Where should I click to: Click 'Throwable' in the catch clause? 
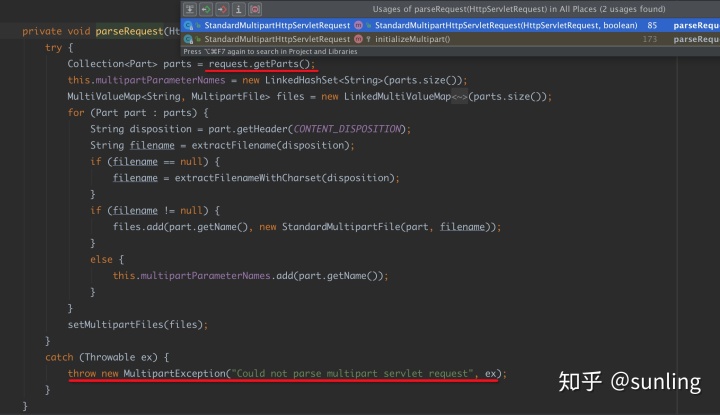click(110, 357)
